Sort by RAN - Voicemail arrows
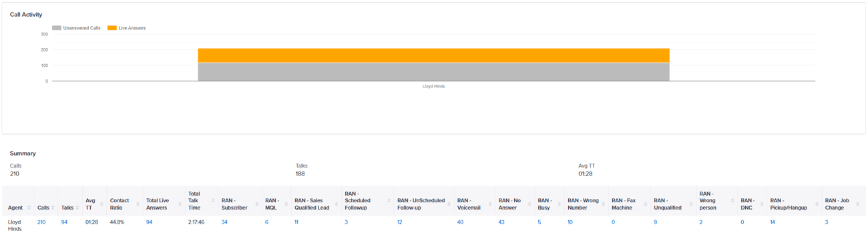 491,204
